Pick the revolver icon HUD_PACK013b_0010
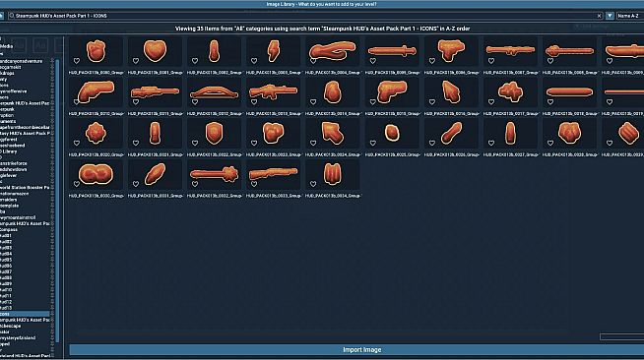This screenshot has width=644, height=360. pyautogui.click(x=97, y=91)
